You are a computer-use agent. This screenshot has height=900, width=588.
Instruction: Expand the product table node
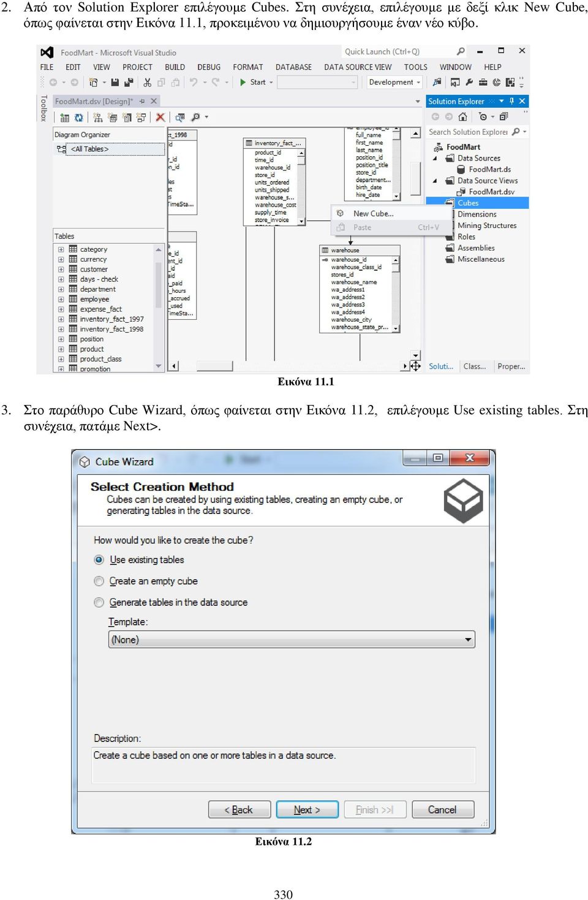point(61,349)
